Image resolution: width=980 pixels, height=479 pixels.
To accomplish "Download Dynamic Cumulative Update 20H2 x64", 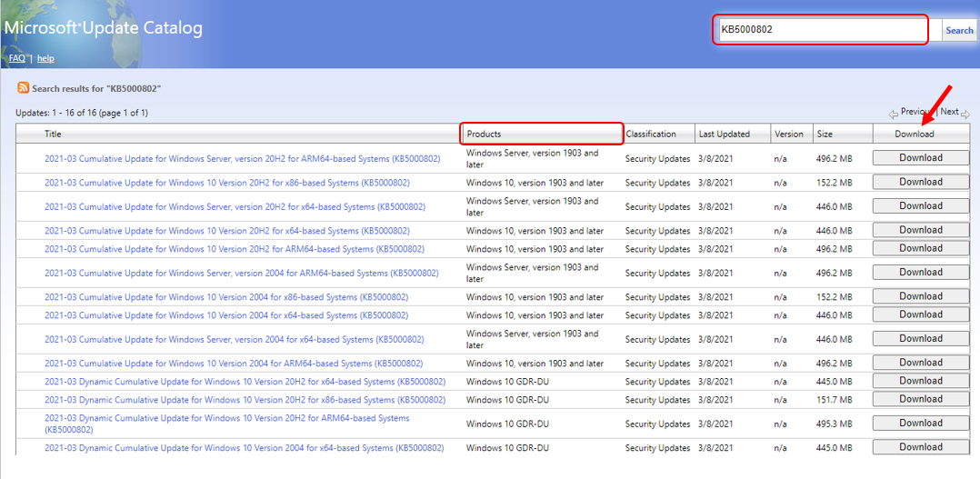I will tap(921, 380).
